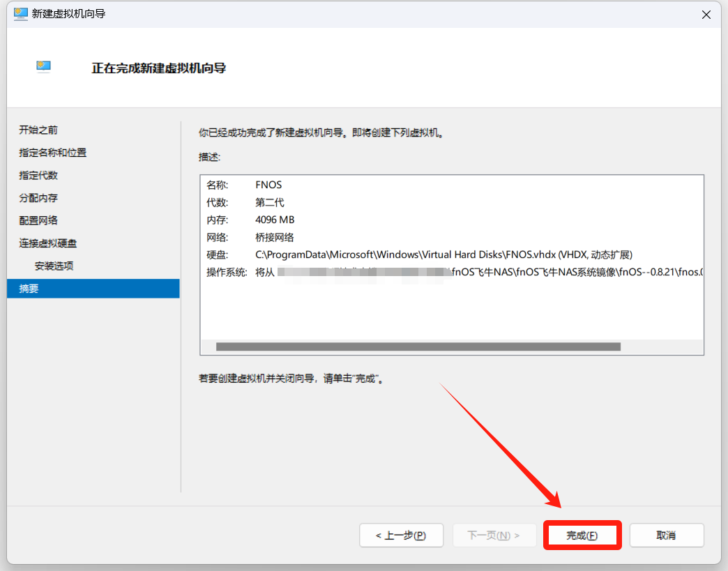728x571 pixels.
Task: Click the FNOS name line in the description
Action: click(x=268, y=185)
